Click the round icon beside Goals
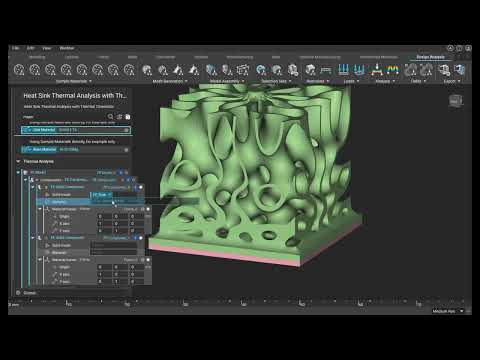The height and width of the screenshot is (360, 480). 18,293
